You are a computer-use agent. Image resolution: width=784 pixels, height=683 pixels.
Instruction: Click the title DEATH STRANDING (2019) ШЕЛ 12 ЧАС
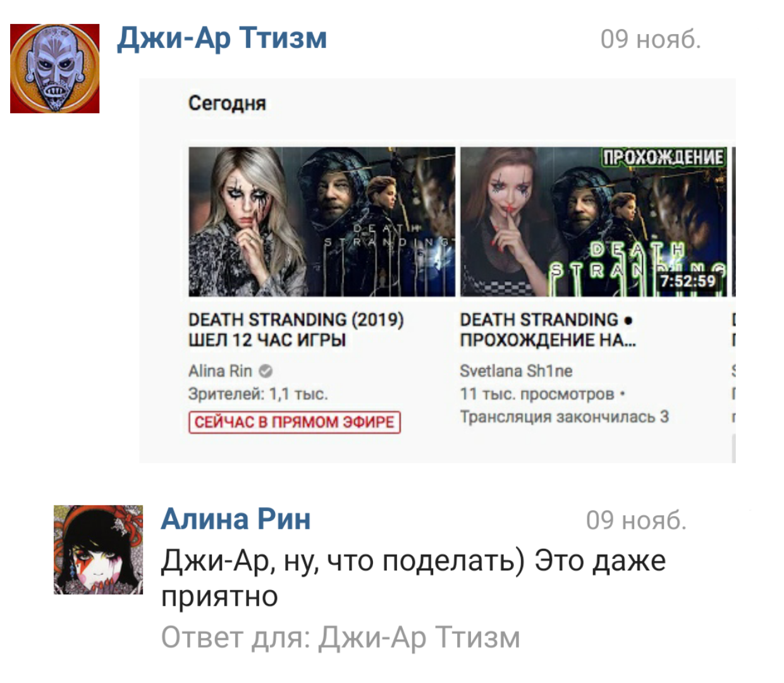pyautogui.click(x=296, y=329)
